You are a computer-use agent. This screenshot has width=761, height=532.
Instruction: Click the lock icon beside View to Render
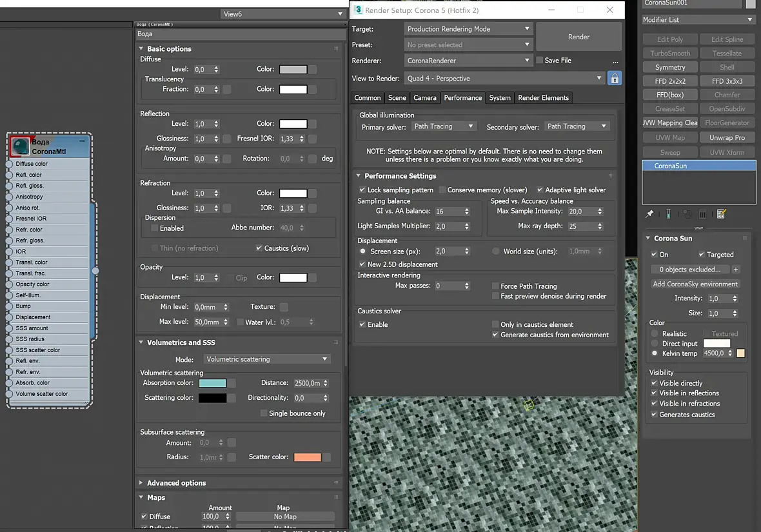[x=615, y=79]
